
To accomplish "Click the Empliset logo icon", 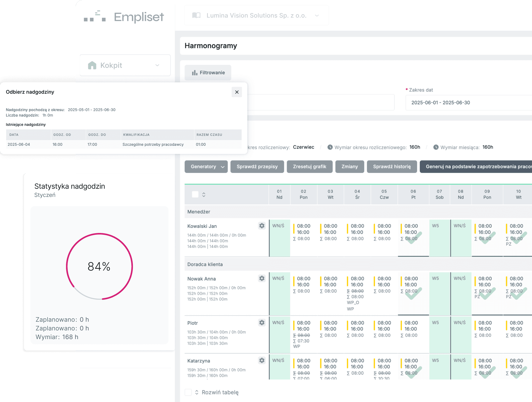I will [x=95, y=16].
